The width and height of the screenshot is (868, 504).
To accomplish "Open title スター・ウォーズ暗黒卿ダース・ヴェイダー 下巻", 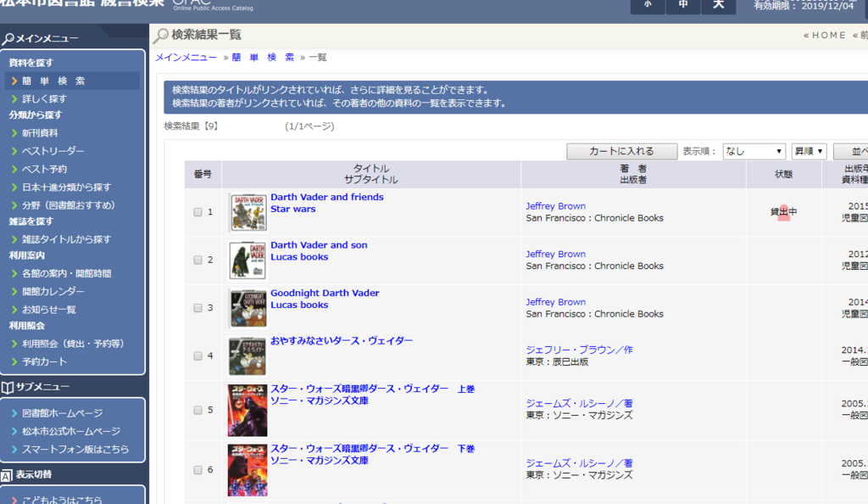I will (373, 449).
